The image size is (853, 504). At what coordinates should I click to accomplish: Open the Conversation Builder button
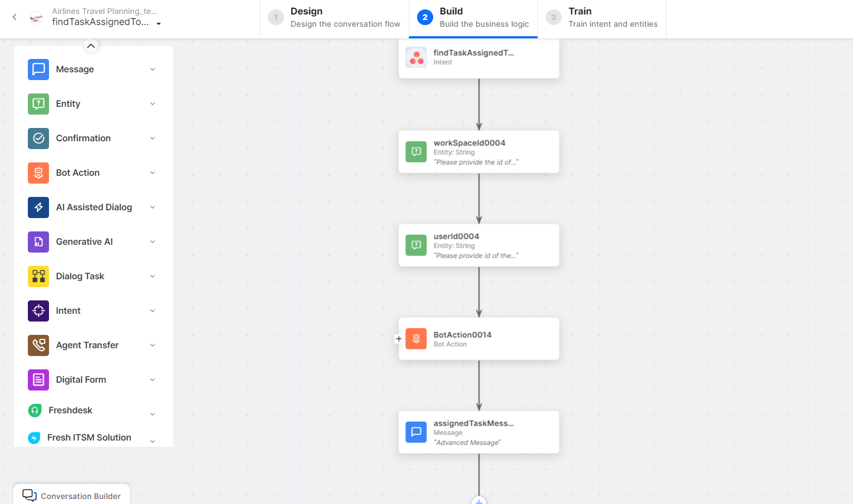click(72, 496)
